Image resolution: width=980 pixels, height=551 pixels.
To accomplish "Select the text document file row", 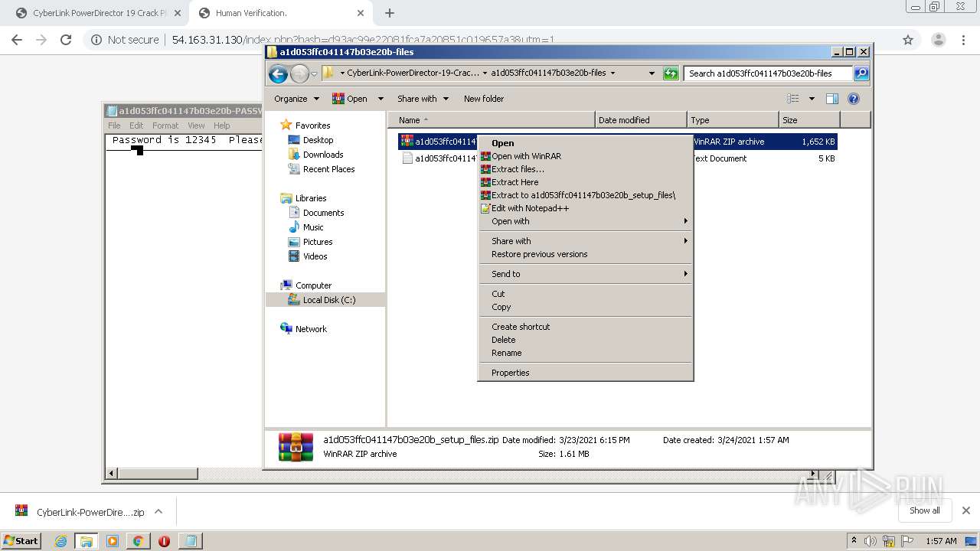I will coord(619,158).
